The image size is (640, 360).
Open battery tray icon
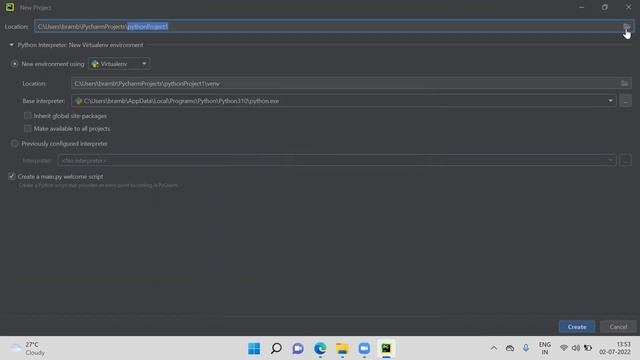588,348
